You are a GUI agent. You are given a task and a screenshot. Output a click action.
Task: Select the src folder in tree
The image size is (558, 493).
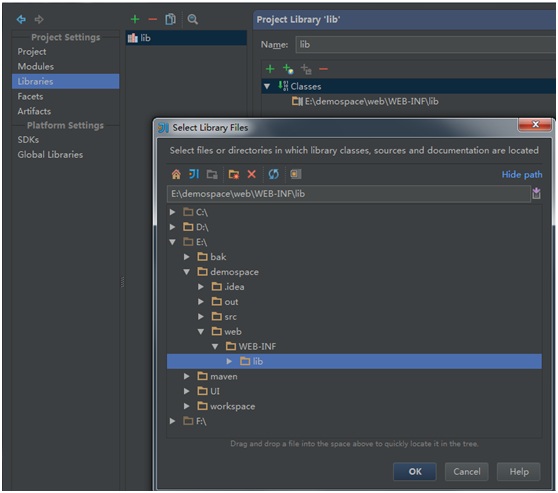(x=230, y=317)
